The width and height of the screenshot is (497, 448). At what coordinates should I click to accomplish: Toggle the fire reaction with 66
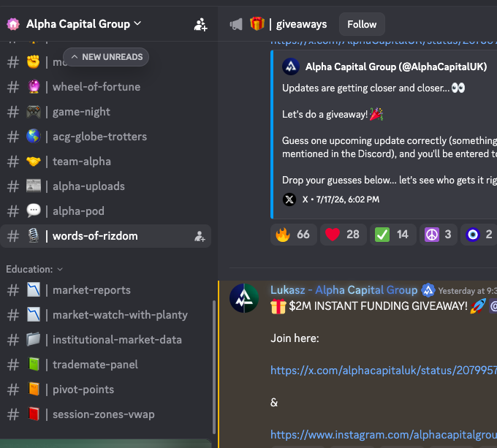[x=294, y=235]
